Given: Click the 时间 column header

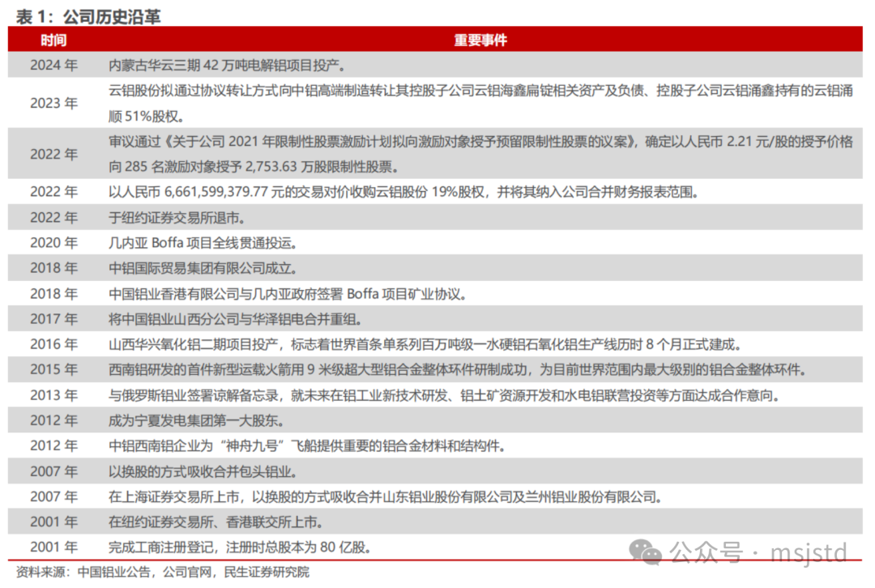Looking at the screenshot, I should click(x=53, y=40).
